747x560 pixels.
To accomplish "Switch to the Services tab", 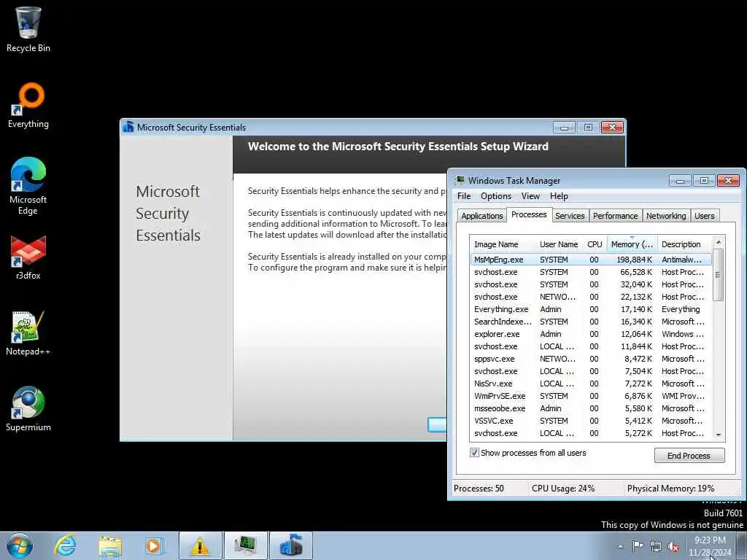I will click(570, 216).
